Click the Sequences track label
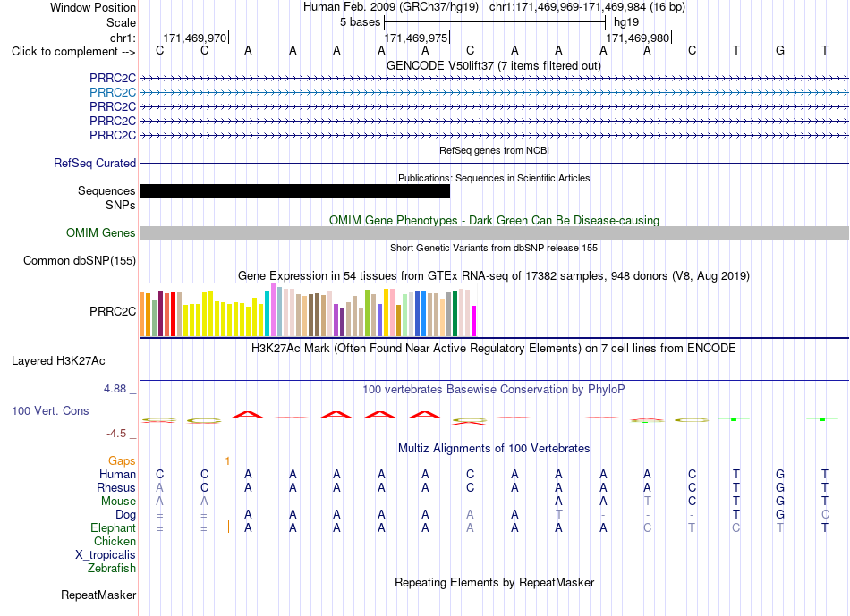Image resolution: width=850 pixels, height=616 pixels. click(x=106, y=190)
